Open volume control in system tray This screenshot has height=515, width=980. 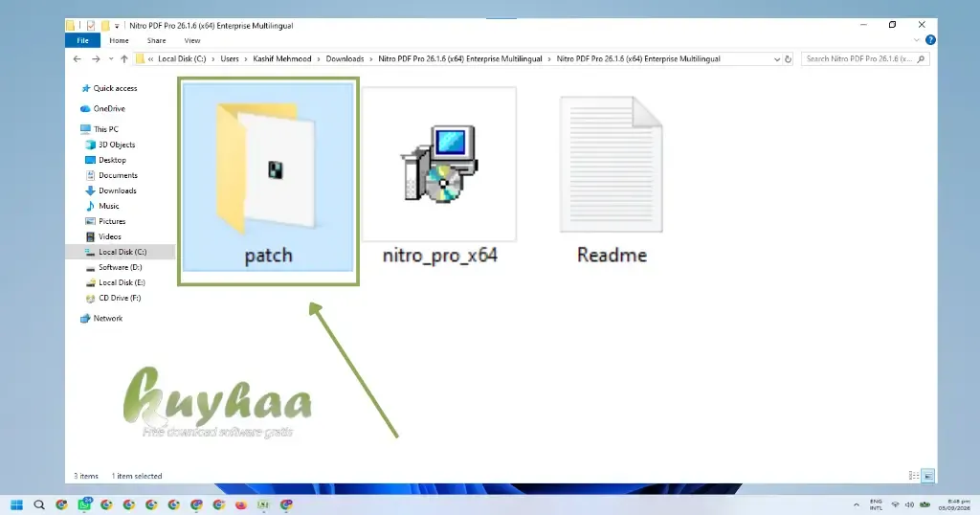(909, 505)
